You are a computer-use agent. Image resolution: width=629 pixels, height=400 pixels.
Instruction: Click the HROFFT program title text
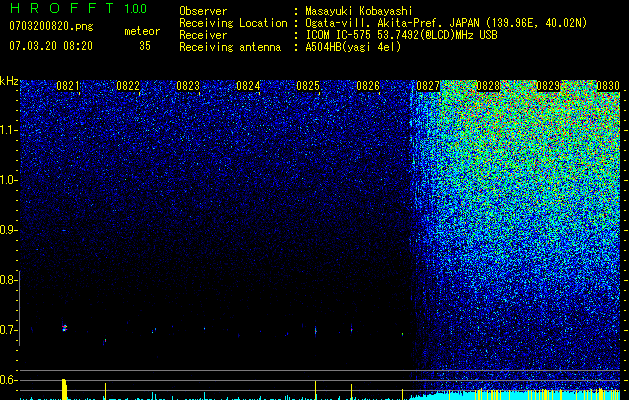(62, 8)
